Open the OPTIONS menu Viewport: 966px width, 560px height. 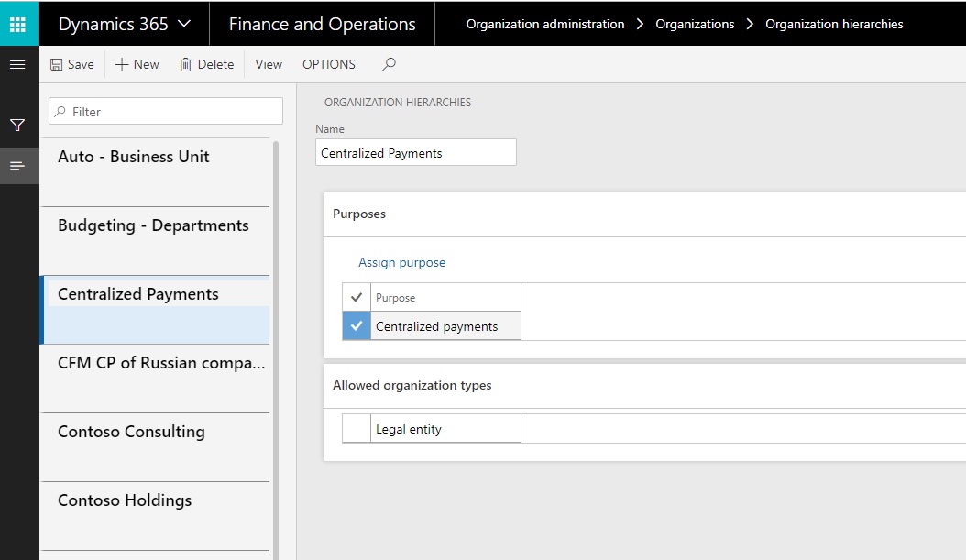tap(329, 64)
